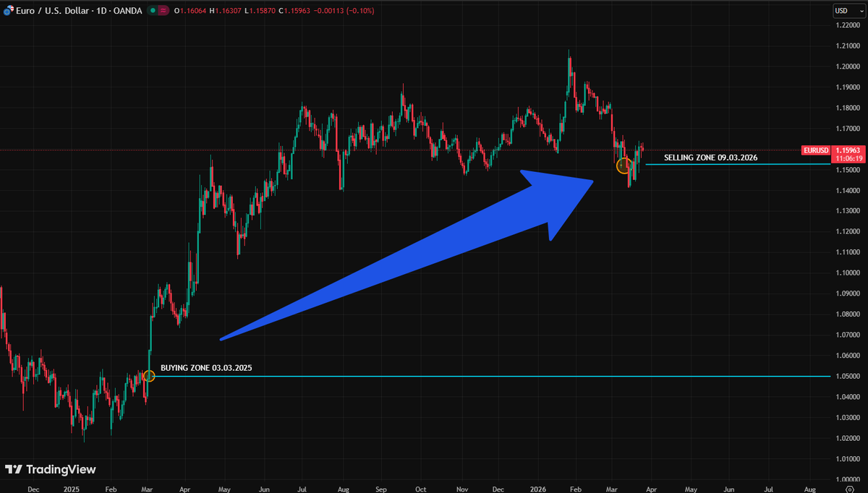Click the 2025 label on time axis
The height and width of the screenshot is (493, 868).
(x=72, y=489)
